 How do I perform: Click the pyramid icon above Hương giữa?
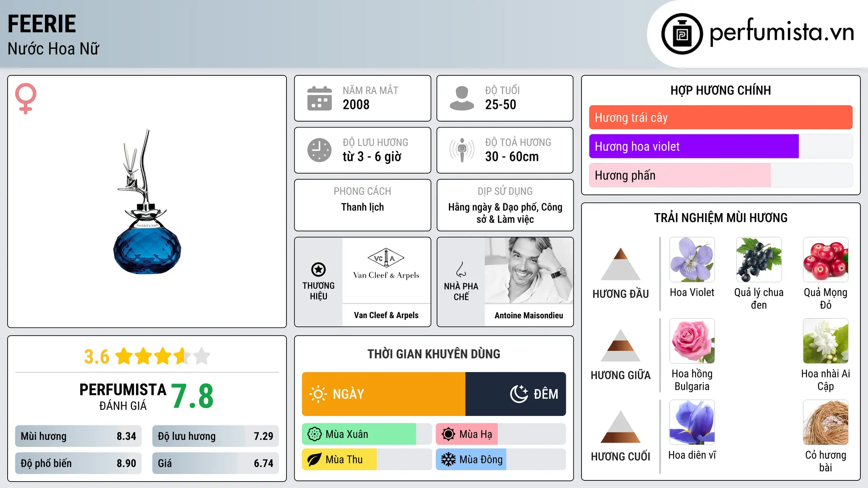point(620,345)
